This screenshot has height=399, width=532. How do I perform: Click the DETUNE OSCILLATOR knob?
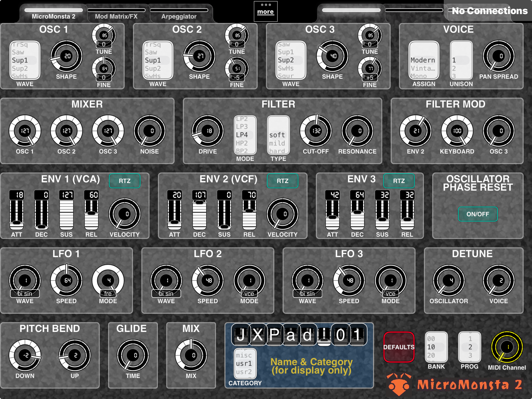click(449, 281)
